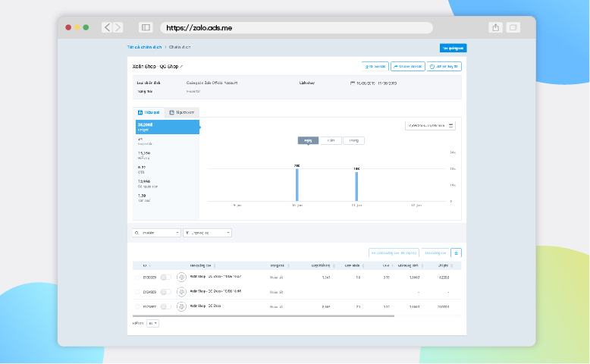Sort by CTR column arrows
The image size is (590, 364).
tap(393, 265)
